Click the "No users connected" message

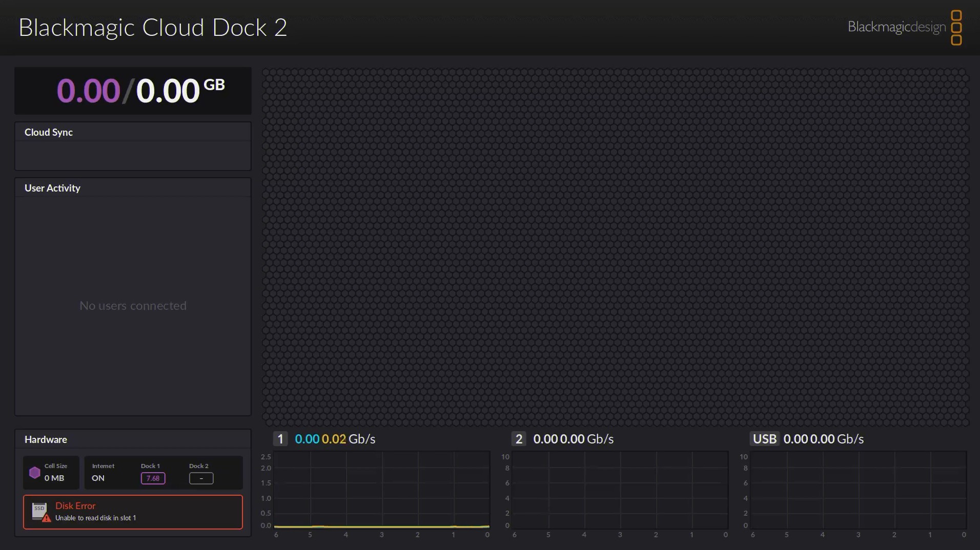pyautogui.click(x=133, y=306)
